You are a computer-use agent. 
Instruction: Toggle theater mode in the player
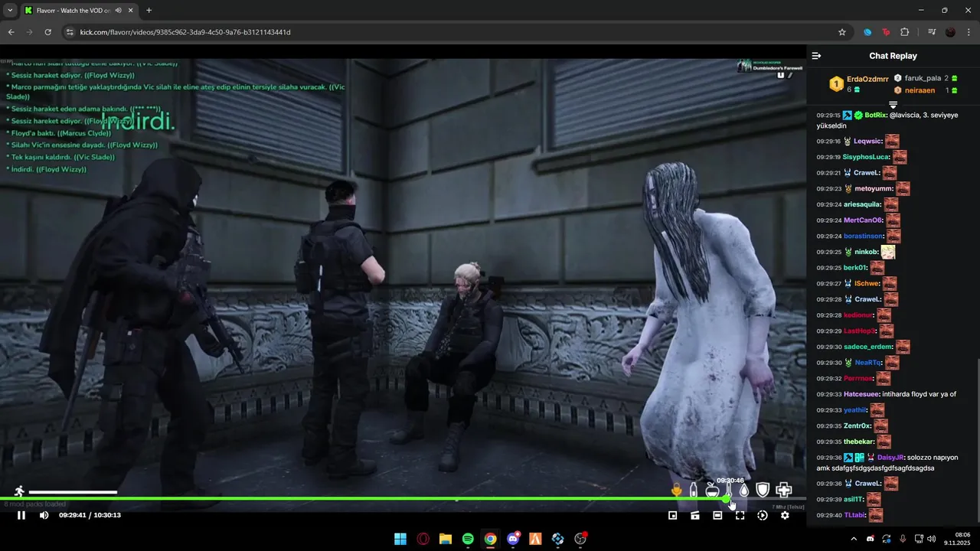pos(717,515)
